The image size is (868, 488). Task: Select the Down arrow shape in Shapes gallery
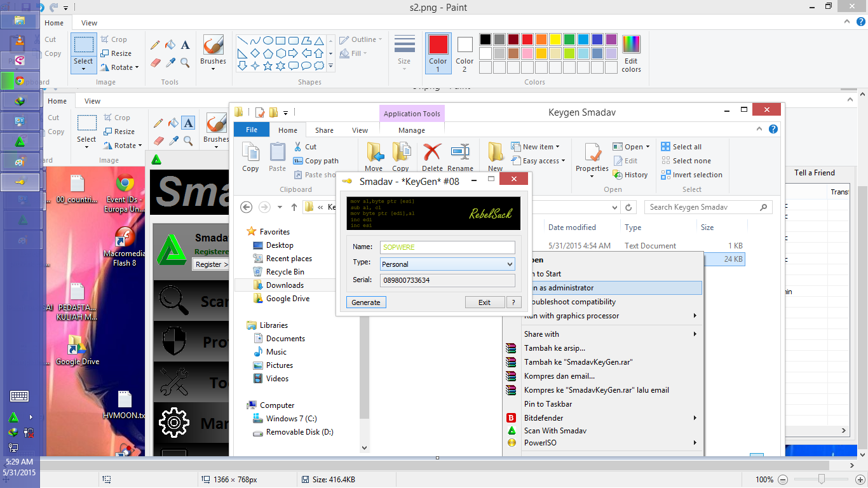point(243,65)
